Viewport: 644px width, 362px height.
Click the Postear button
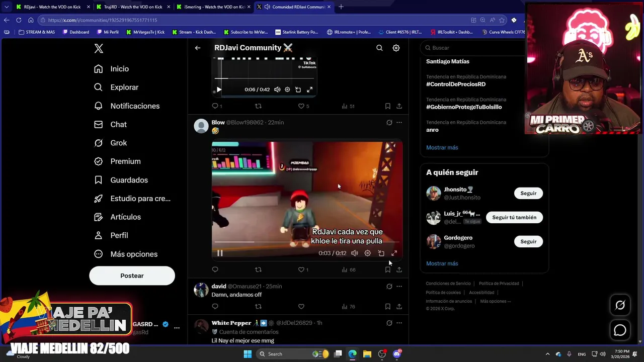pos(132,276)
